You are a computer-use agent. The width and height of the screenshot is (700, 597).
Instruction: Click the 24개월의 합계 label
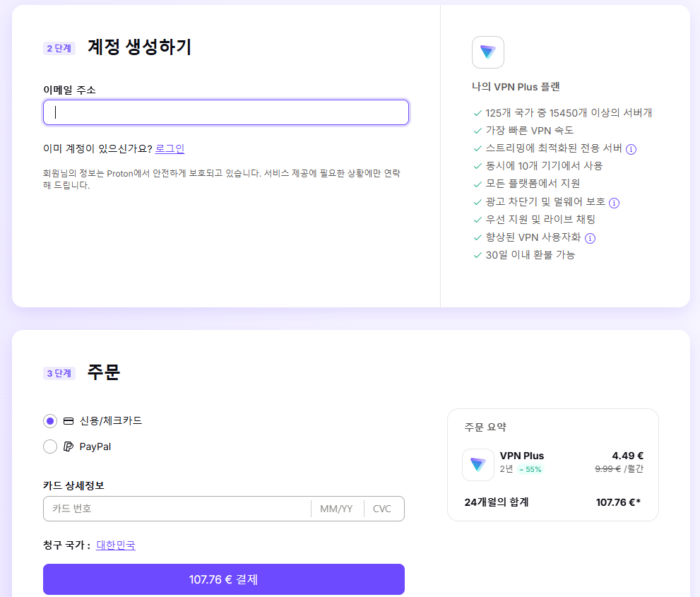[497, 502]
